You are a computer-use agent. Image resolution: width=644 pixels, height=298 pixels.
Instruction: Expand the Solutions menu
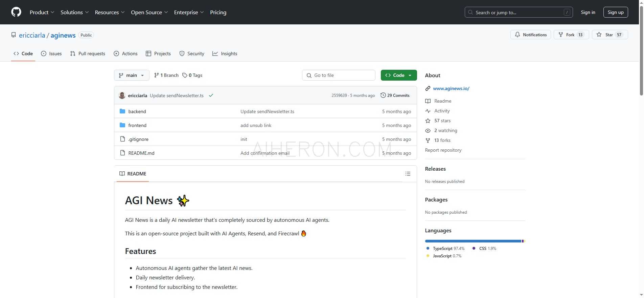[75, 12]
